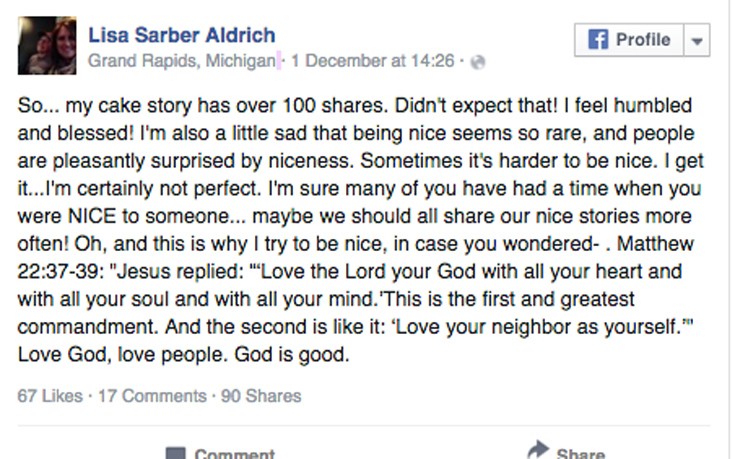Open Lisa Sarber Aldrich's profile picture
Screen dimensions: 735x459
47,46
